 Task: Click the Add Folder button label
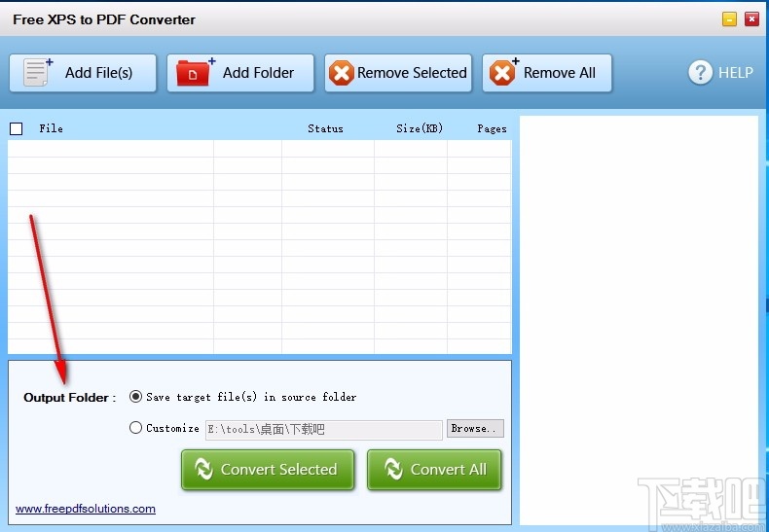259,73
